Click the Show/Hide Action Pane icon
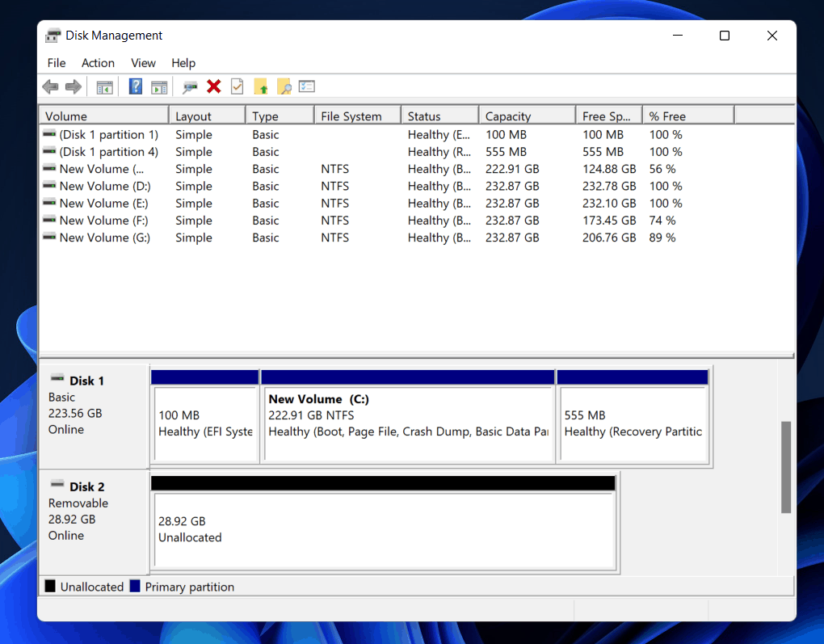 coord(159,86)
